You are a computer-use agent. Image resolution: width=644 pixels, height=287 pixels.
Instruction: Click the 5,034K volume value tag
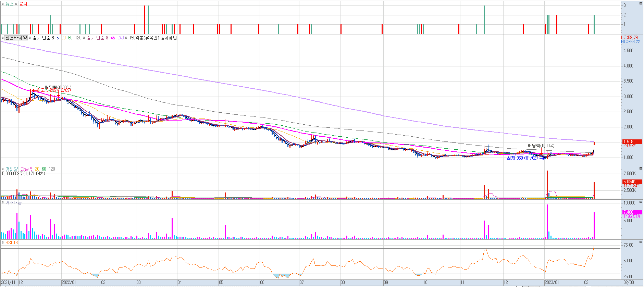point(632,182)
